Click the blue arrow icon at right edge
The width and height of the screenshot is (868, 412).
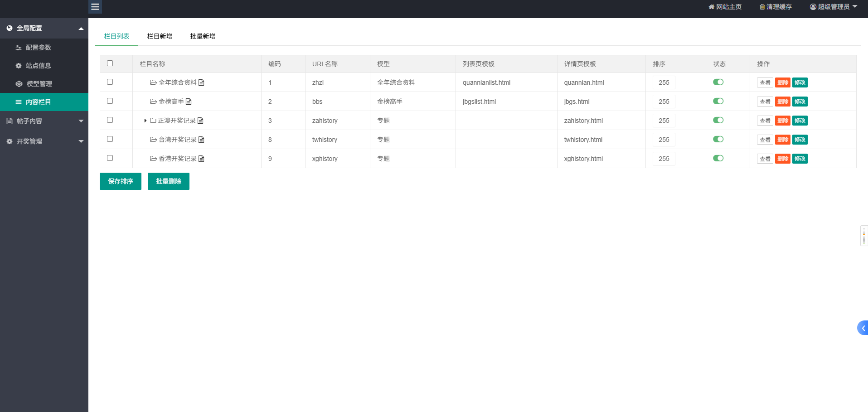[x=863, y=328]
